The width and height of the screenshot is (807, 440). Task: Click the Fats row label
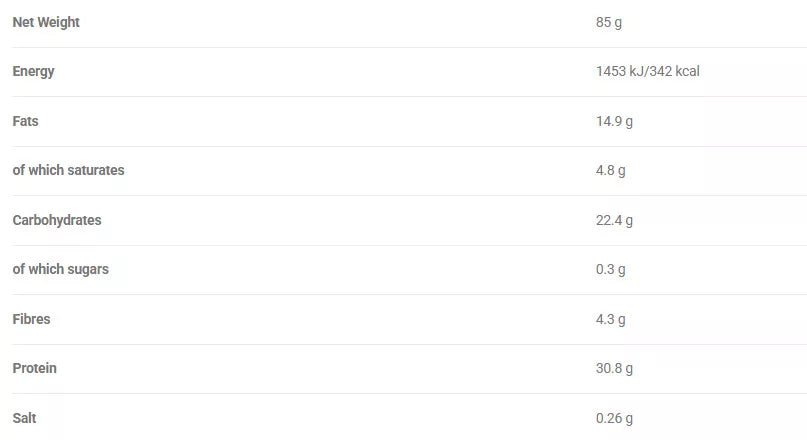pos(25,121)
